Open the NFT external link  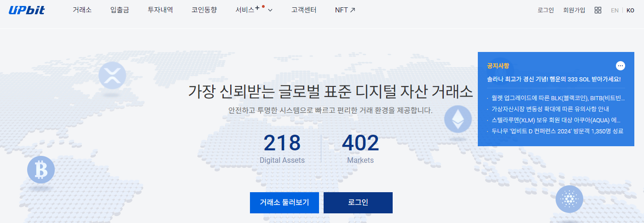(x=345, y=10)
